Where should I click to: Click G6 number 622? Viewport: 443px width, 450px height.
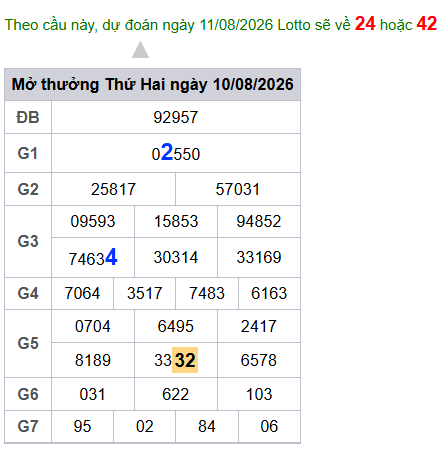point(176,394)
